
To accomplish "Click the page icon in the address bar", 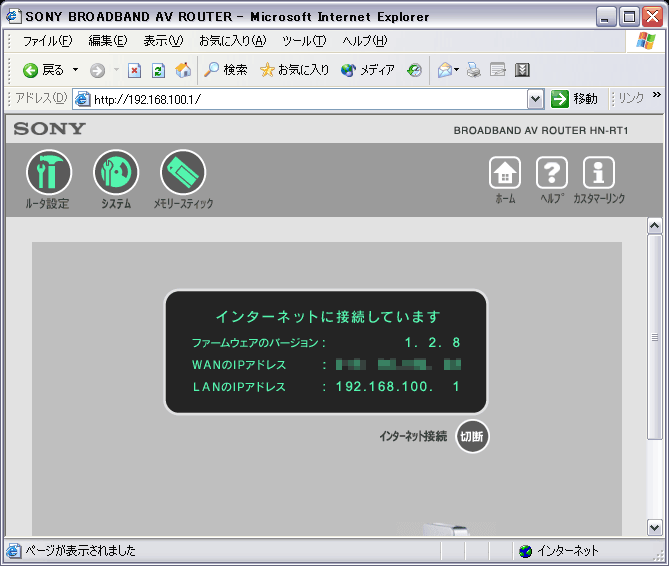I will tap(82, 99).
